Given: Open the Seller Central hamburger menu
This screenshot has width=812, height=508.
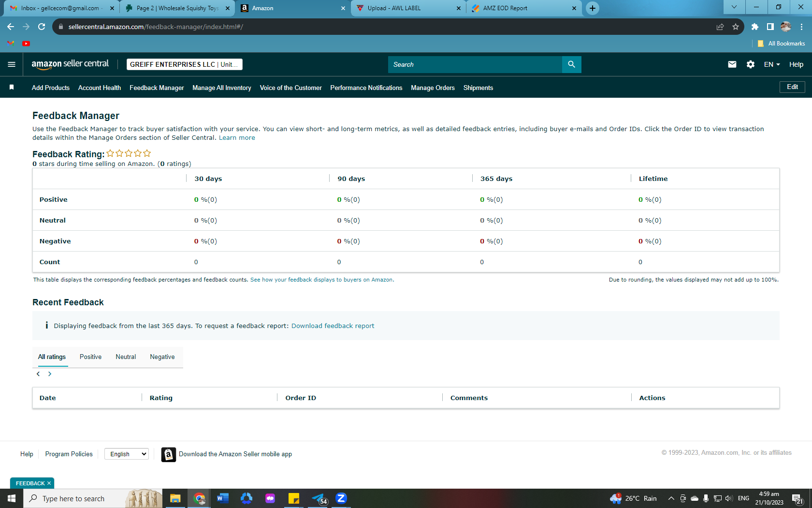Looking at the screenshot, I should pyautogui.click(x=12, y=64).
